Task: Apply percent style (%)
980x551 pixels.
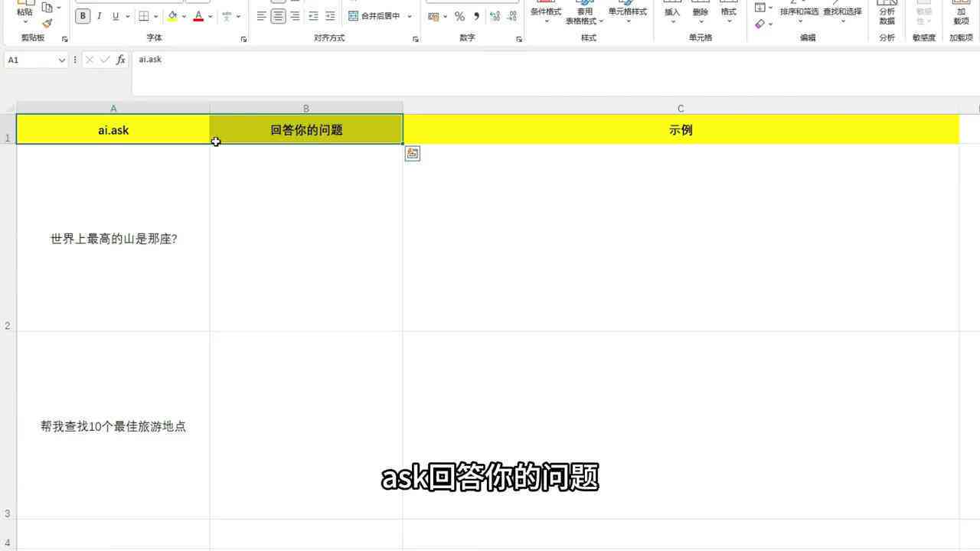Action: pos(459,16)
